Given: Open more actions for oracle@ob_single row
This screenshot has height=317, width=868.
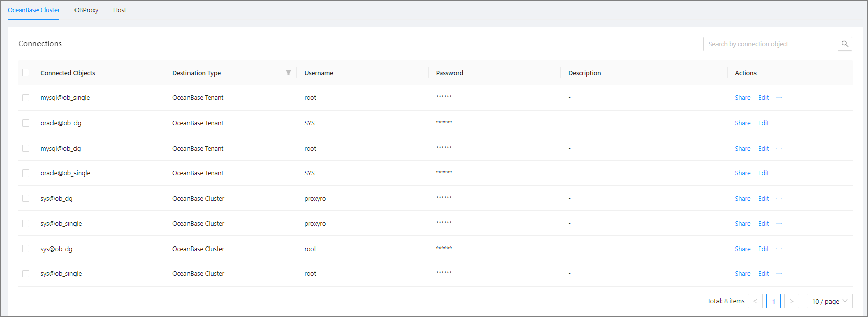Looking at the screenshot, I should click(x=779, y=173).
